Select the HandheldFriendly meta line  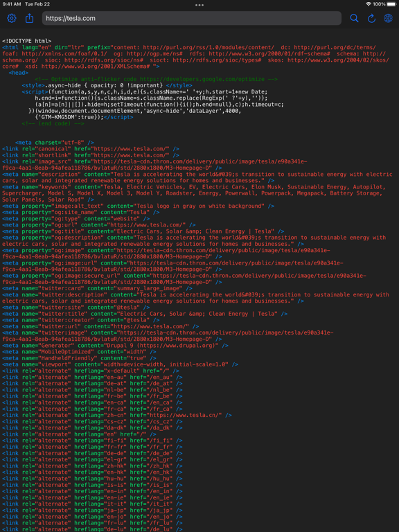[79, 358]
